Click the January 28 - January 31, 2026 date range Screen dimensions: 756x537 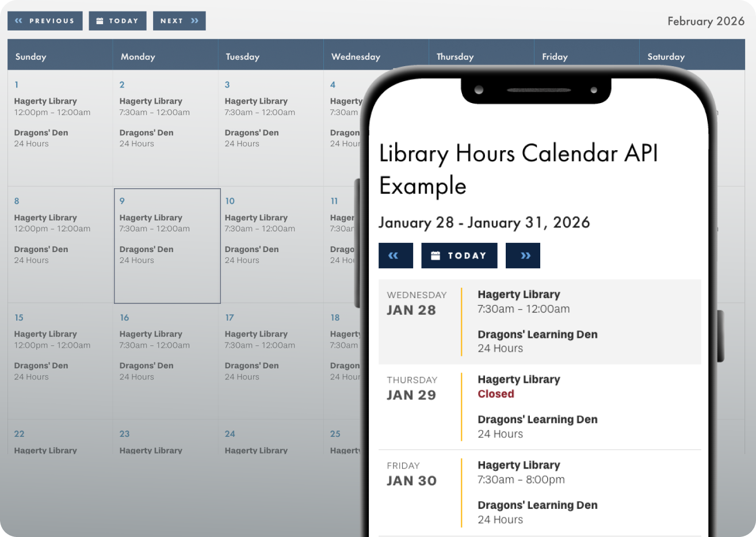pos(484,223)
